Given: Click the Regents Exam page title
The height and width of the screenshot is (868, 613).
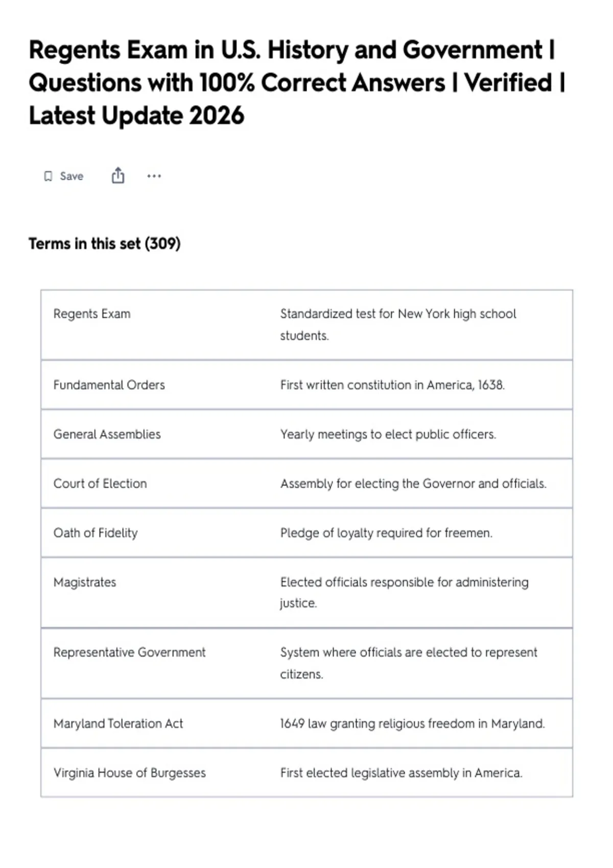Looking at the screenshot, I should tap(297, 83).
